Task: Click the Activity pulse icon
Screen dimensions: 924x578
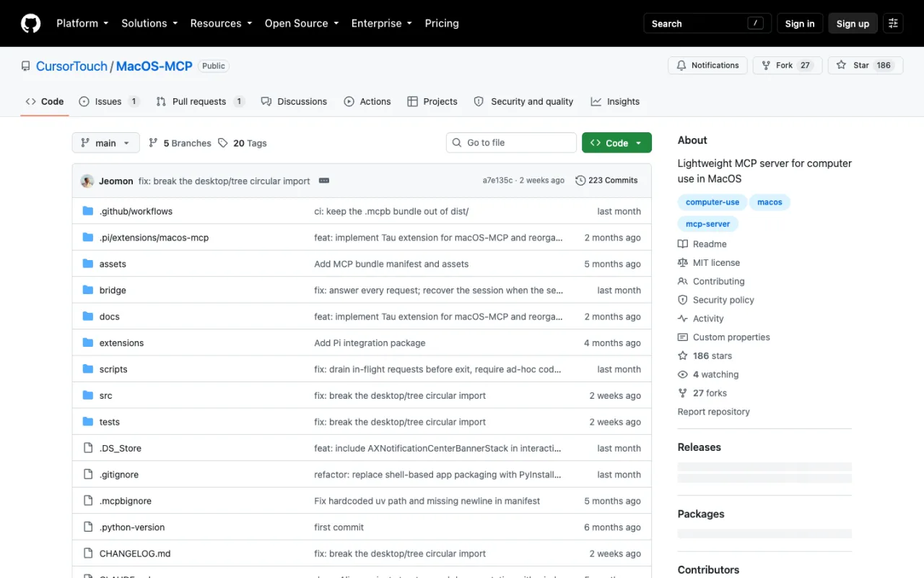Action: coord(683,319)
